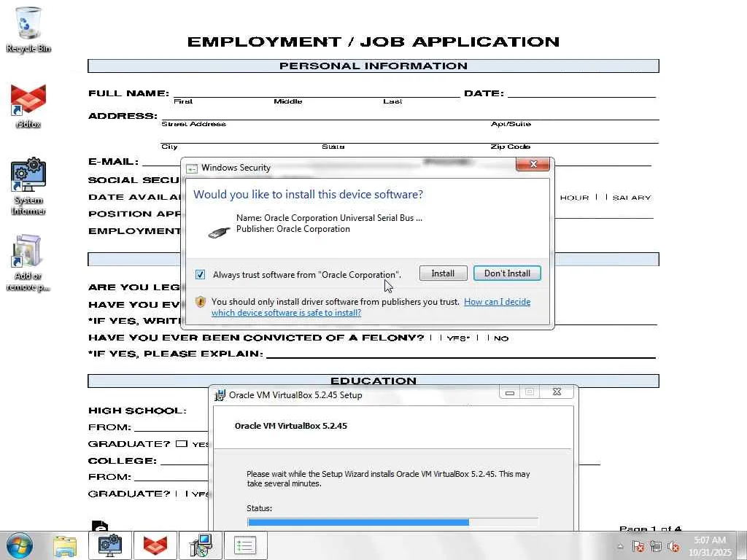The image size is (747, 560).
Task: Uncheck Always trust software from Oracle Corporation
Action: point(200,275)
